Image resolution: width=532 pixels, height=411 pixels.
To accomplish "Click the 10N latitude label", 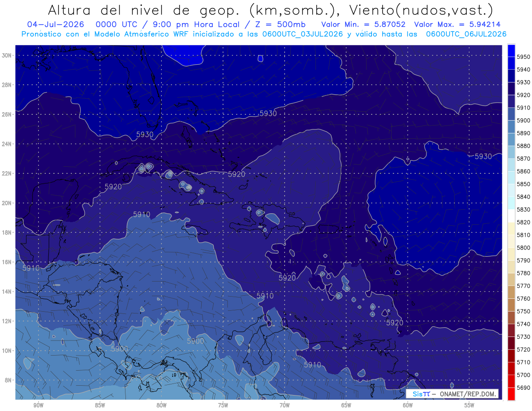I will coord(7,351).
